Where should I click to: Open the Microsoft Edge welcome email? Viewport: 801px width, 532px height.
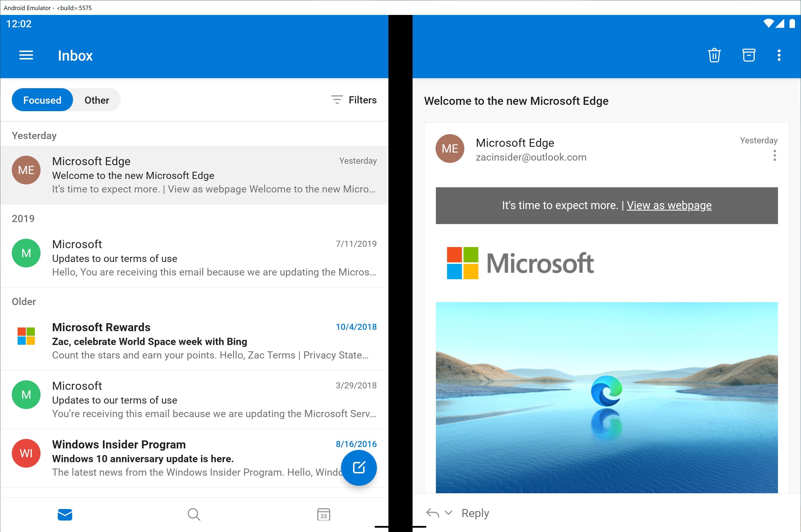(194, 175)
